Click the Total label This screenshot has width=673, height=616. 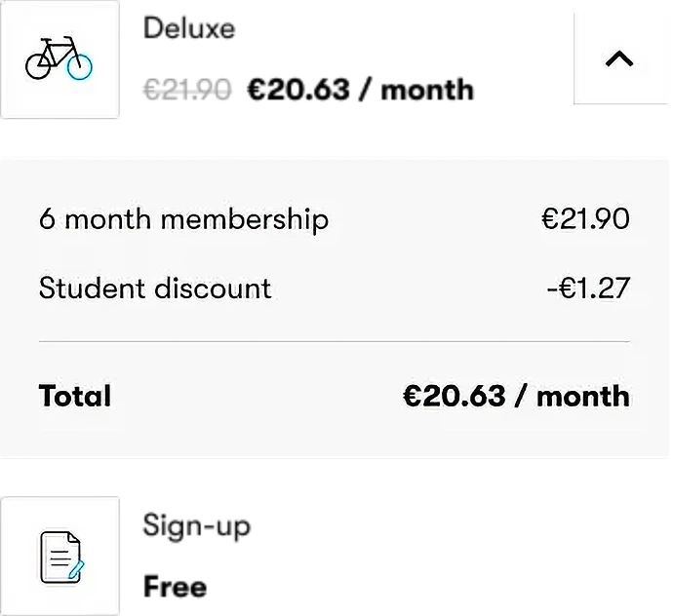(75, 395)
